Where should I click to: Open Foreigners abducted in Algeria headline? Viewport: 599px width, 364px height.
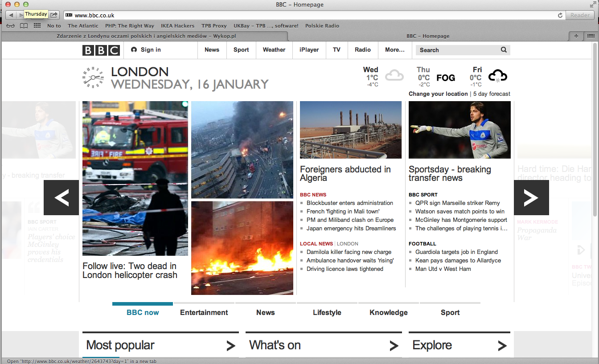(345, 174)
